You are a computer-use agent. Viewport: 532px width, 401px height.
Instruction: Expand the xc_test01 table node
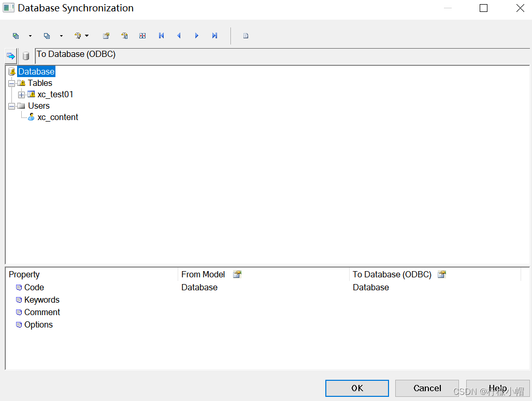click(21, 95)
